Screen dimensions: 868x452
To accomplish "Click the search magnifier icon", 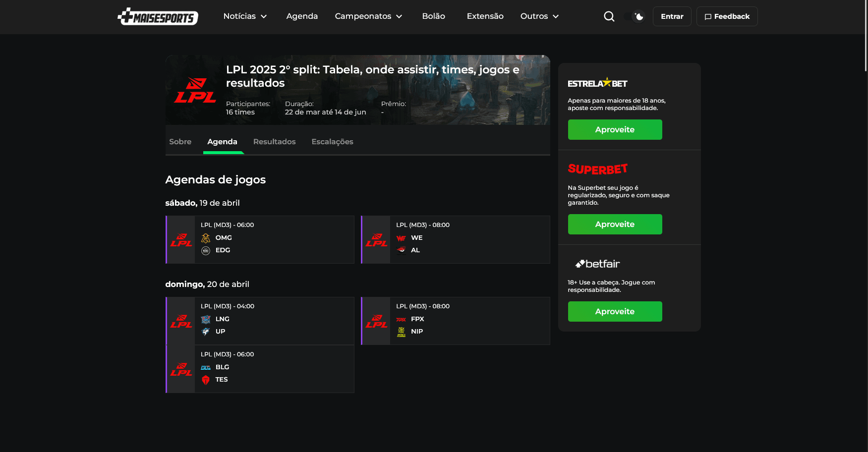I will (609, 16).
